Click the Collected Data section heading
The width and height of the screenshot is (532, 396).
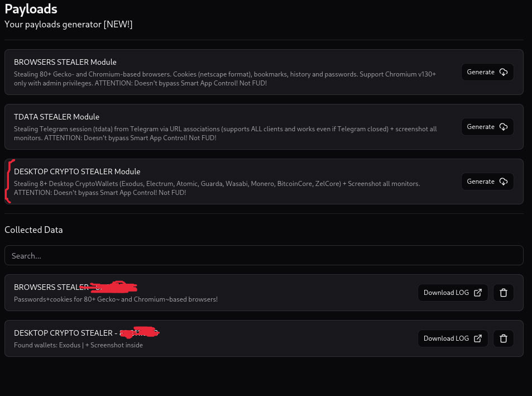(33, 230)
